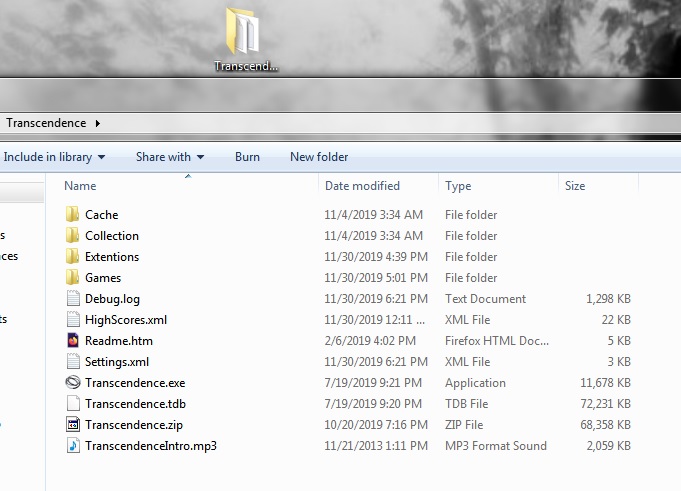Click the Extentions folder icon
The image size is (681, 491).
(x=73, y=257)
